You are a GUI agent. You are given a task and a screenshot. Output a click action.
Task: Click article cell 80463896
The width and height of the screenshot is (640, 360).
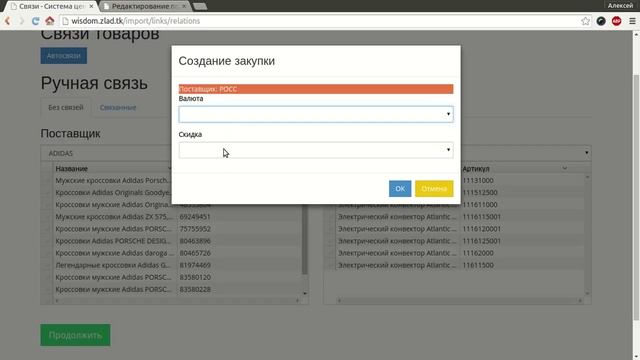[x=195, y=241]
